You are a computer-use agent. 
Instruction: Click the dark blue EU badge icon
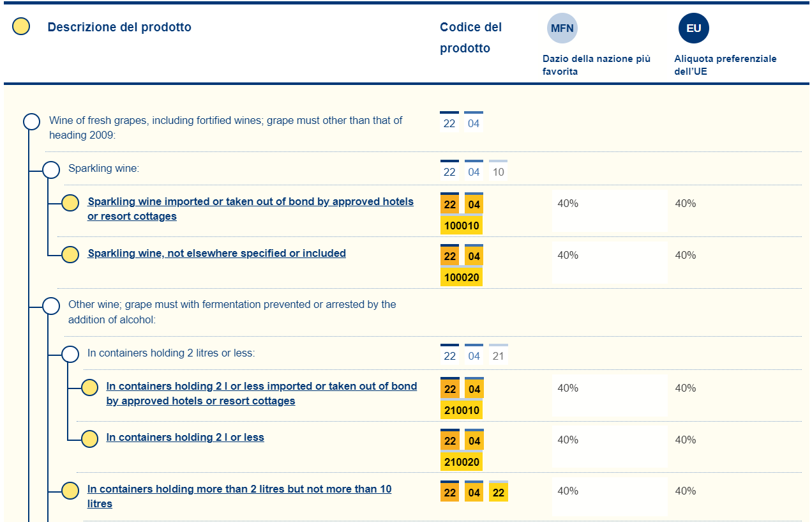point(693,28)
